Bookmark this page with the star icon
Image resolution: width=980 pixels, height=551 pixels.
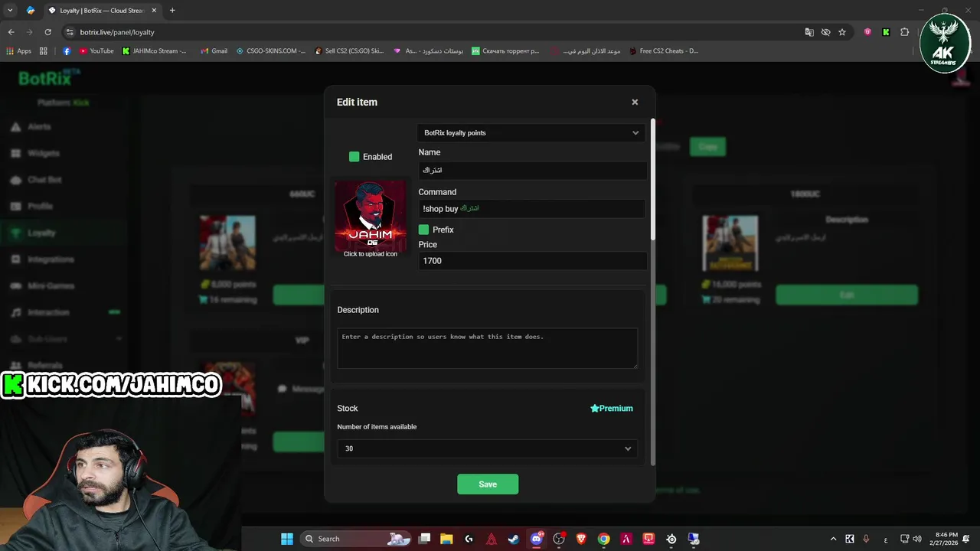[x=842, y=32]
